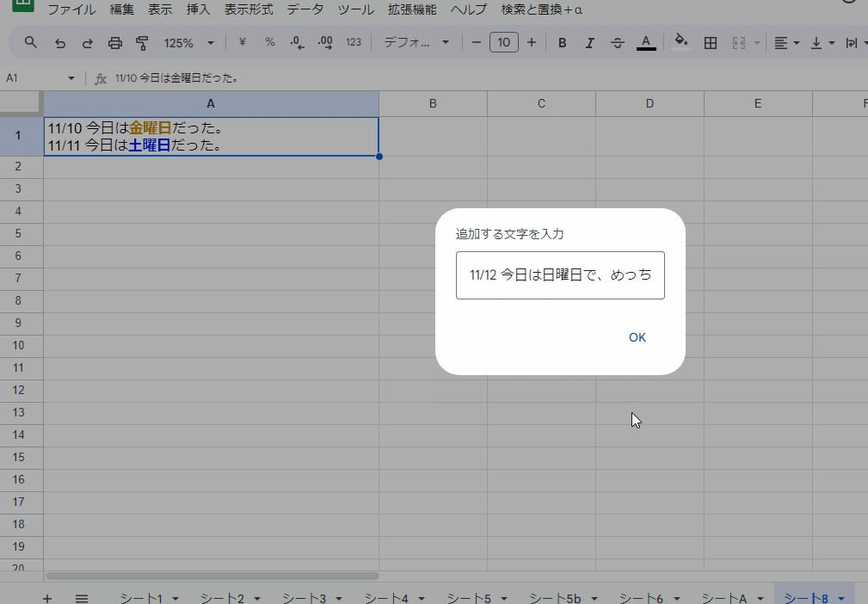Open the merge cells options arrow
868x604 pixels.
click(x=757, y=43)
